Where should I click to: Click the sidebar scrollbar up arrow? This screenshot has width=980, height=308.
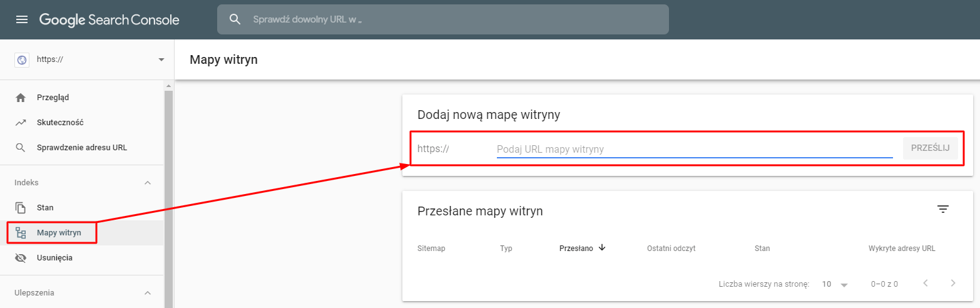pos(168,85)
